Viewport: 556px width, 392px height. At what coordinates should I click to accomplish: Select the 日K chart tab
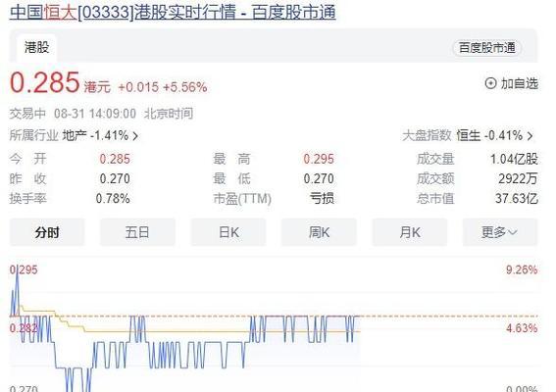[228, 232]
